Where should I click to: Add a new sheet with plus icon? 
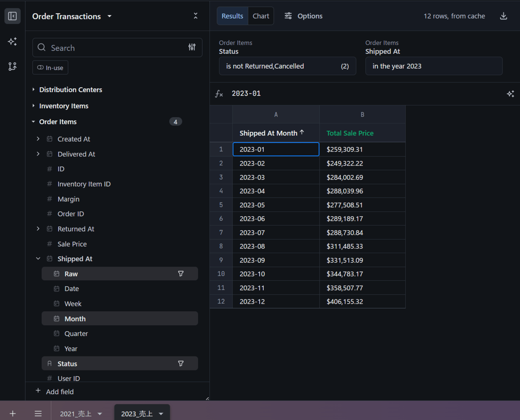tap(13, 413)
